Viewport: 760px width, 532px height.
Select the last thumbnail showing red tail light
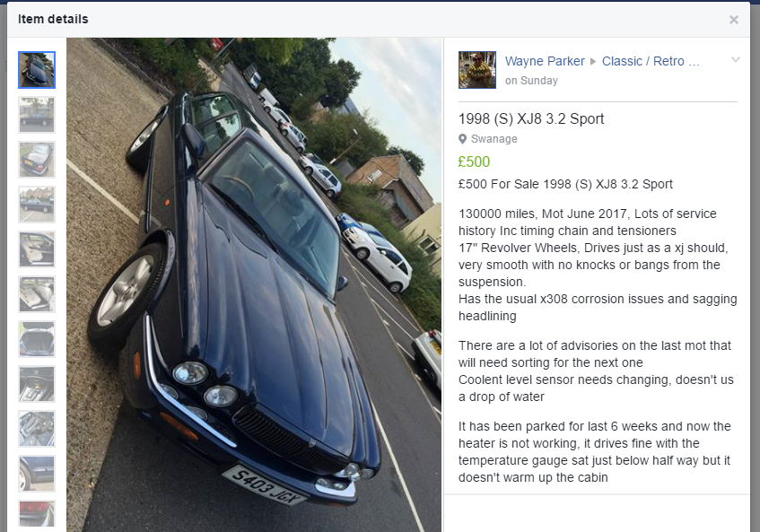[37, 513]
